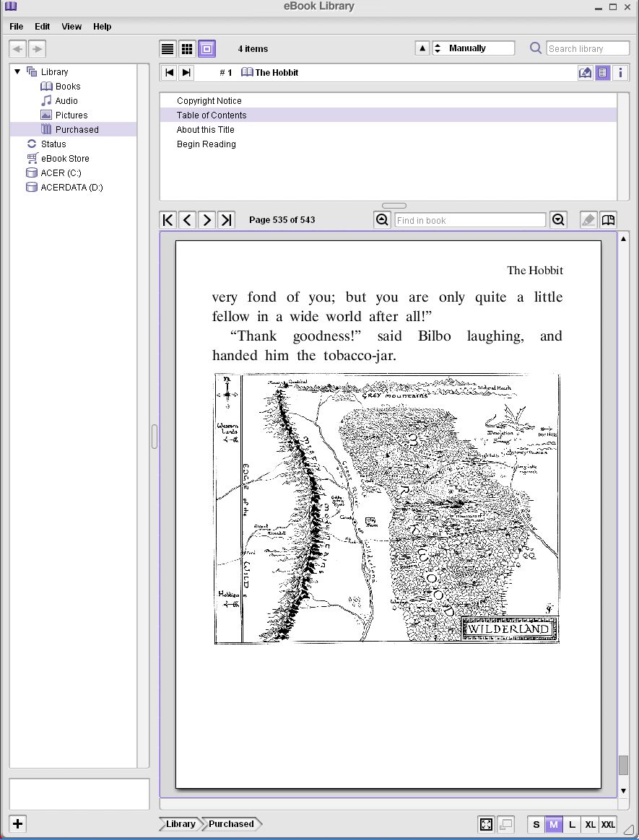Go to previous page
The height and width of the screenshot is (840, 639).
[187, 219]
